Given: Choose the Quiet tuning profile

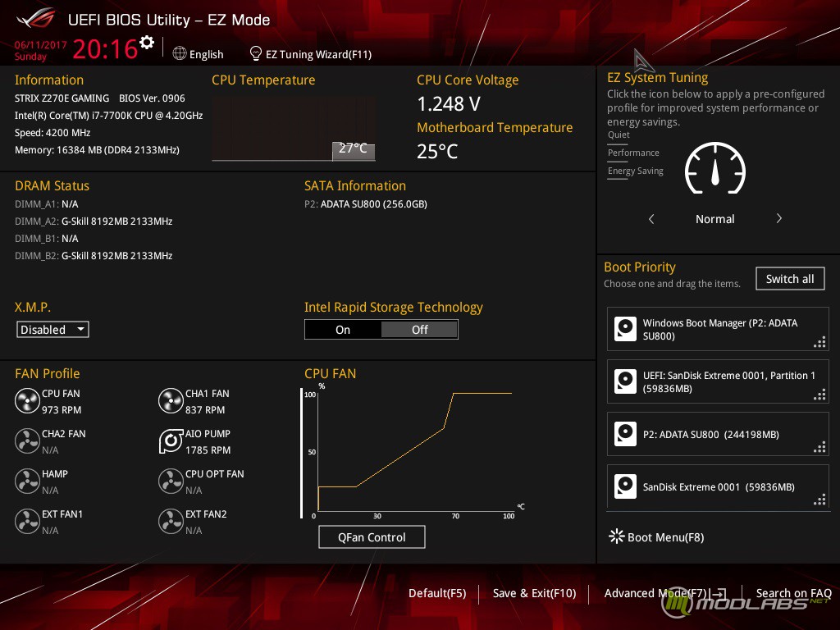Looking at the screenshot, I should [619, 135].
